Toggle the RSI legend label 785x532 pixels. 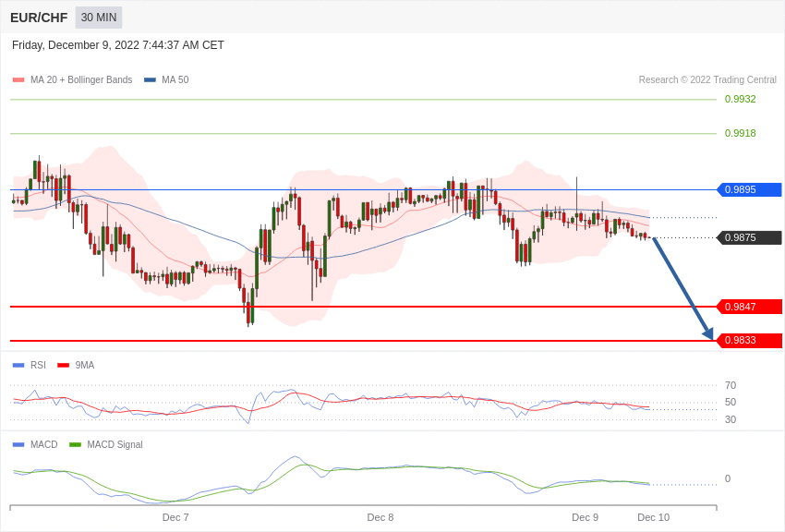pyautogui.click(x=38, y=366)
